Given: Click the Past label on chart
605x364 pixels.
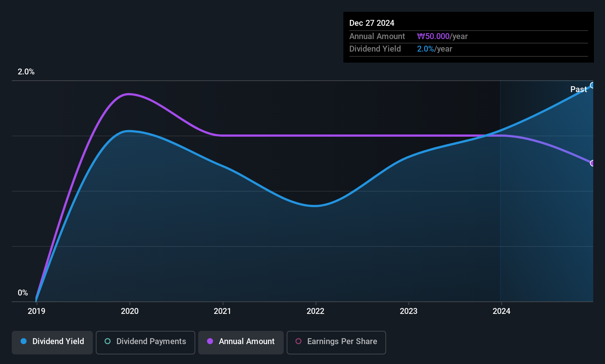Looking at the screenshot, I should pos(578,89).
